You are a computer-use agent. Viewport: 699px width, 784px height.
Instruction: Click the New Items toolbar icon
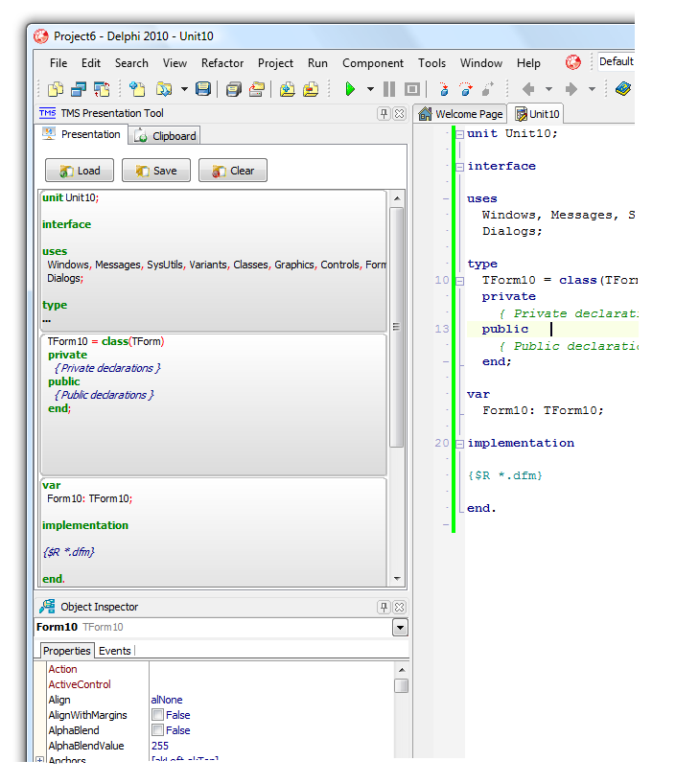point(137,89)
